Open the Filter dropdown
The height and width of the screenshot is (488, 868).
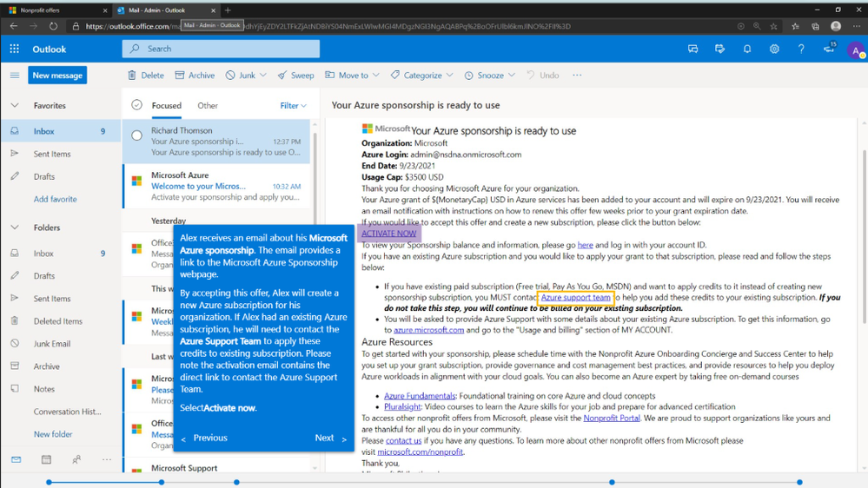[x=294, y=105]
